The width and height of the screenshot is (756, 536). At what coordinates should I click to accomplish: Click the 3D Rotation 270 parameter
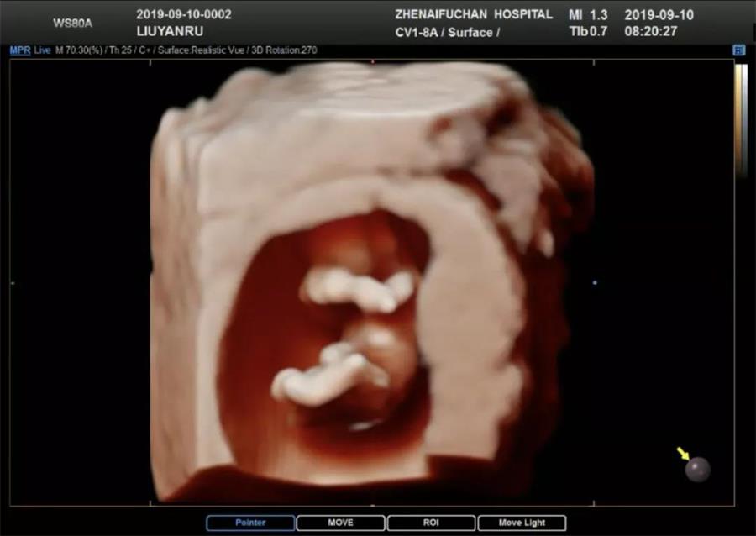pos(286,50)
